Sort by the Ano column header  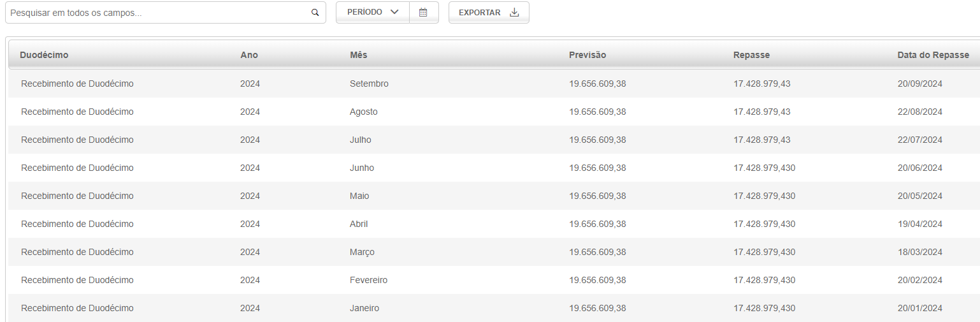[249, 55]
